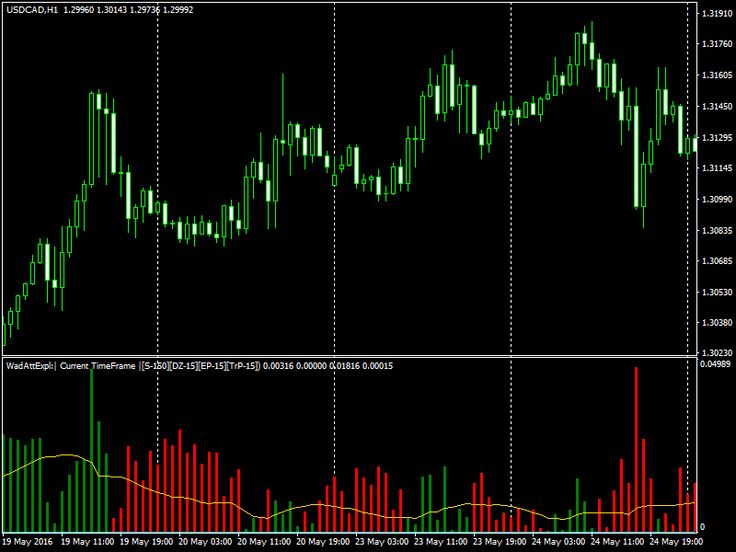Click price level 1.30380 on the scale
The width and height of the screenshot is (736, 552).
[x=717, y=323]
